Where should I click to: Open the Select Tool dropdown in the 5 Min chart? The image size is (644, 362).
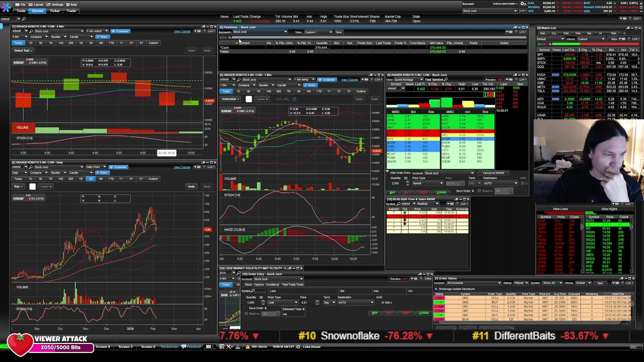point(23,50)
